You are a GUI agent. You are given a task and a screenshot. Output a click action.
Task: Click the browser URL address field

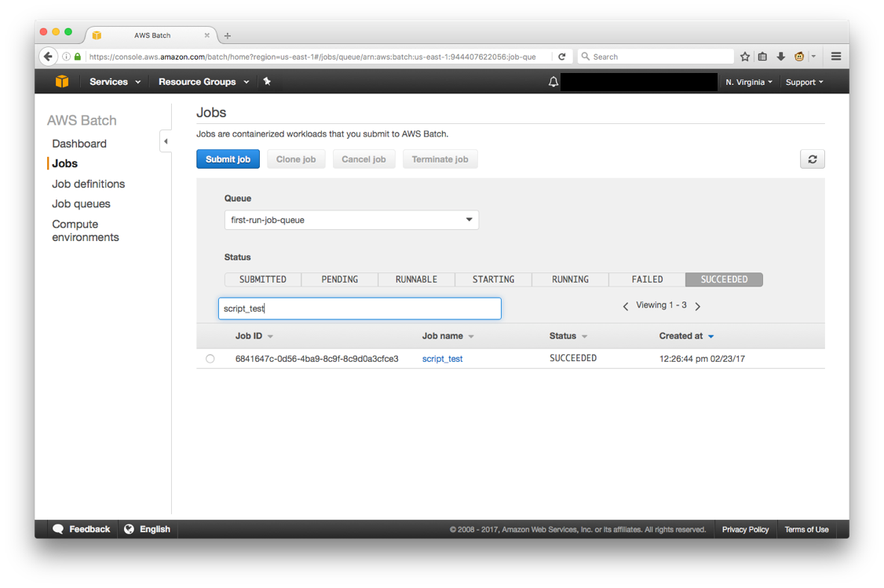coord(312,57)
